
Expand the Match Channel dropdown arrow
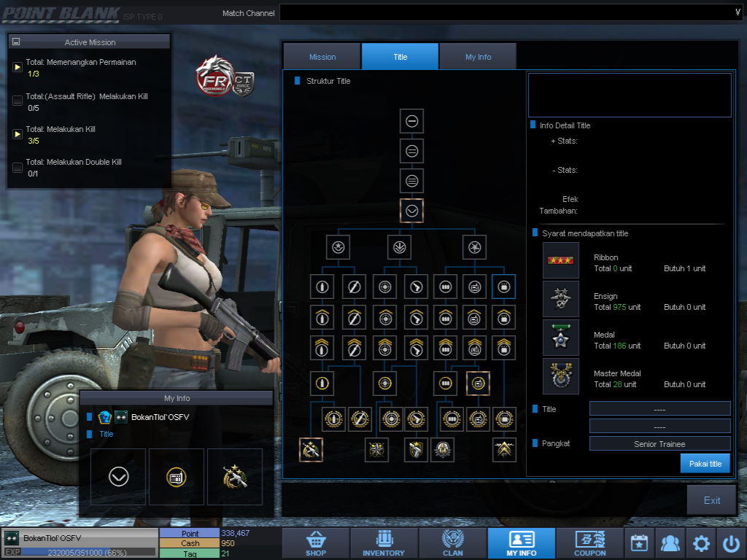point(738,12)
